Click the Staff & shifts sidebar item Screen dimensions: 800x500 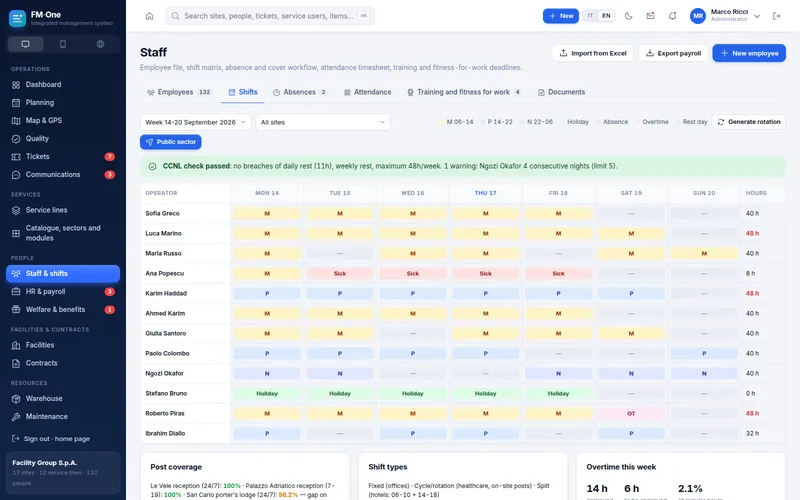coord(63,273)
